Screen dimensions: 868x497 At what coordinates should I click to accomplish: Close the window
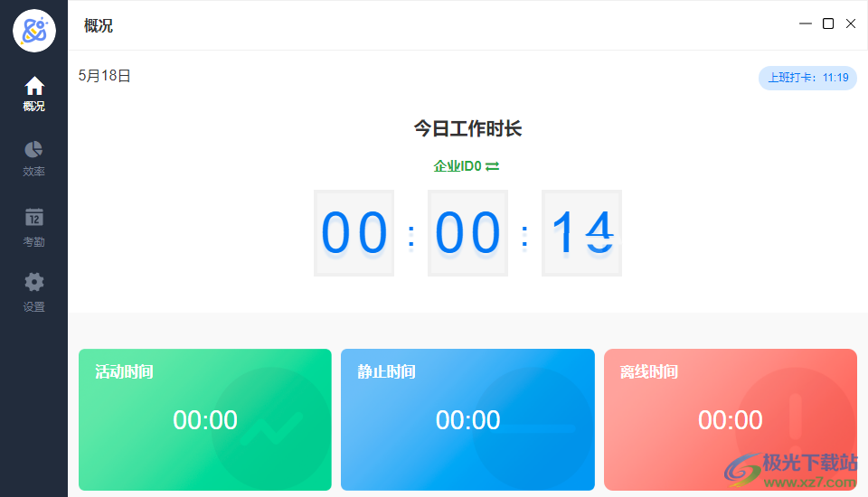click(x=851, y=23)
